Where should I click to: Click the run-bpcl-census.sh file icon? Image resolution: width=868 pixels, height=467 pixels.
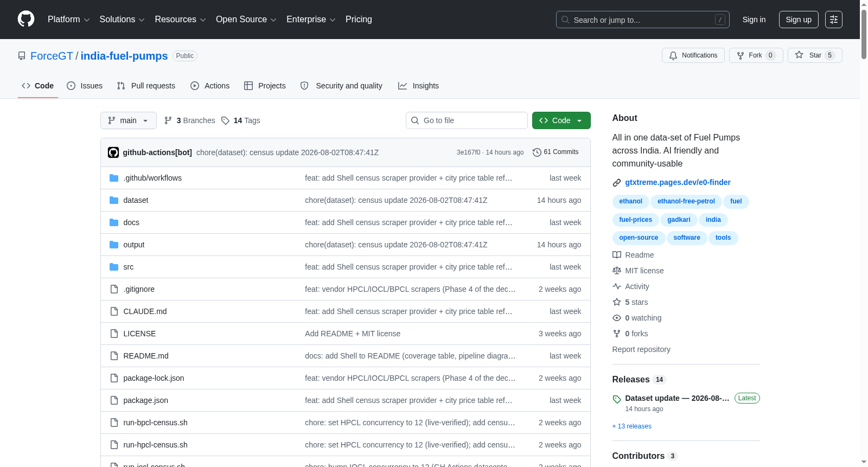(114, 423)
